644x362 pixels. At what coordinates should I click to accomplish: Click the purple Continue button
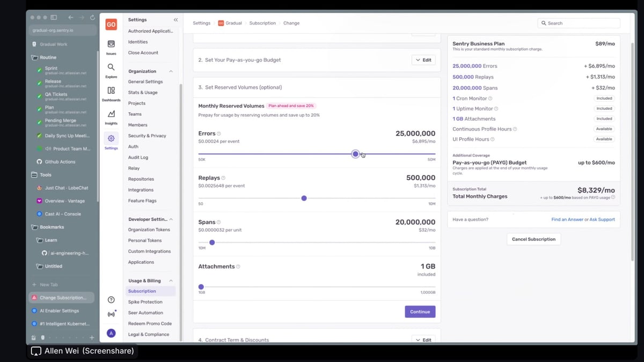420,312
